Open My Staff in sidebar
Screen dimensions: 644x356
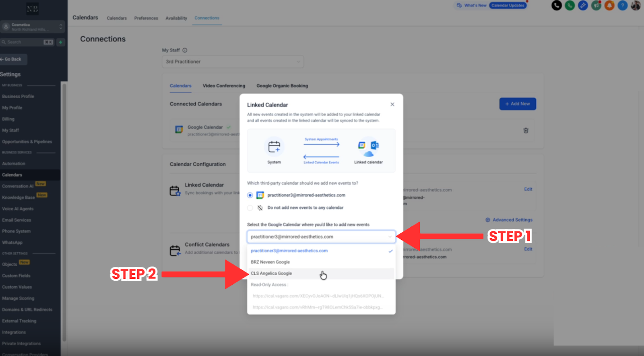click(10, 130)
